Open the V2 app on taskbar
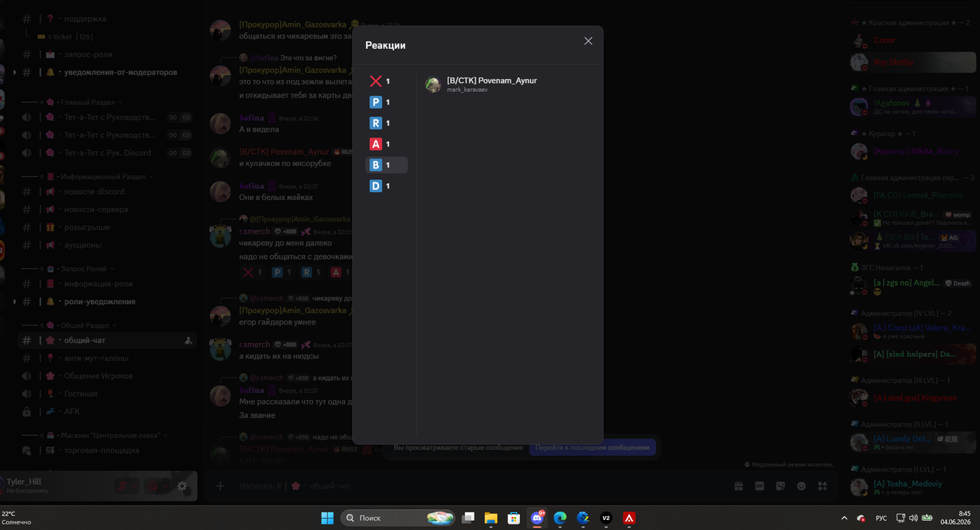 (606, 519)
